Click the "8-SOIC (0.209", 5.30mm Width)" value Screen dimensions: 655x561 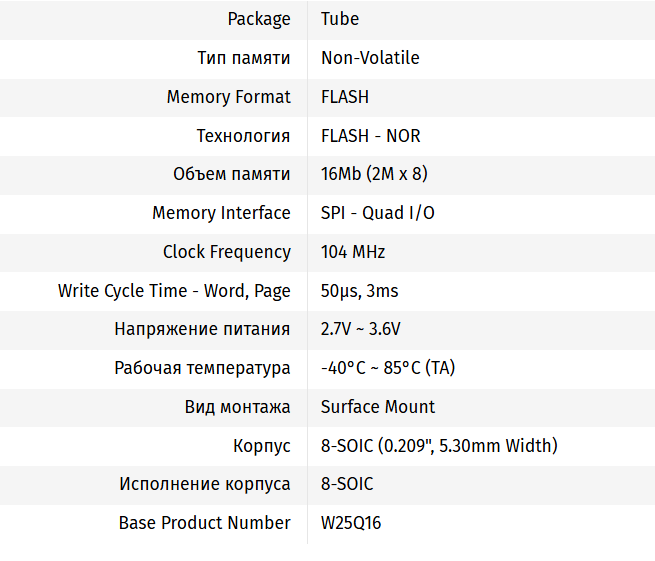point(439,446)
